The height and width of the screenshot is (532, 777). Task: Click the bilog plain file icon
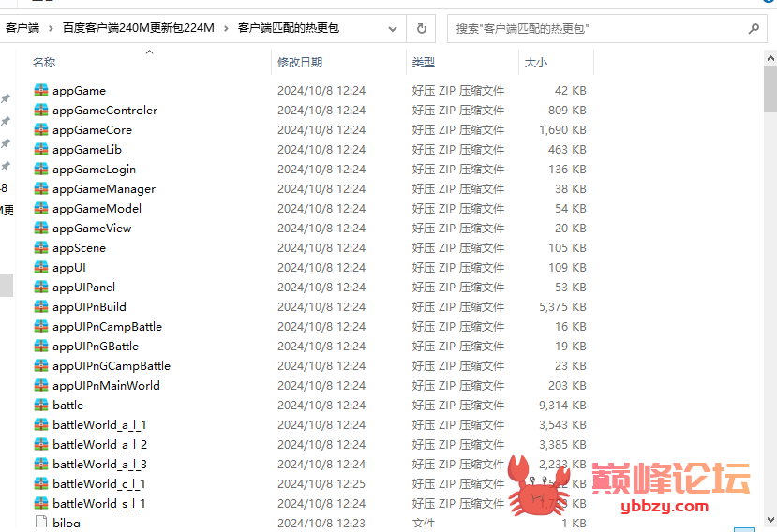[x=41, y=523]
